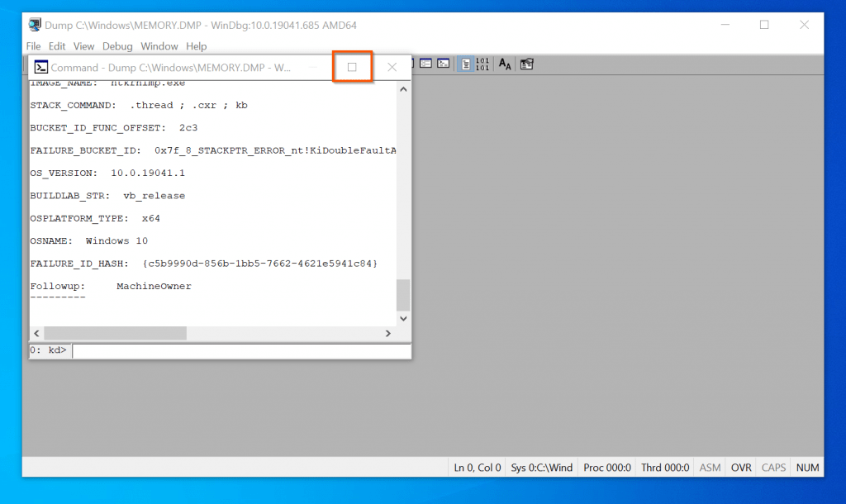This screenshot has height=504, width=846.
Task: Click the OVR status bar indicator
Action: pos(741,468)
